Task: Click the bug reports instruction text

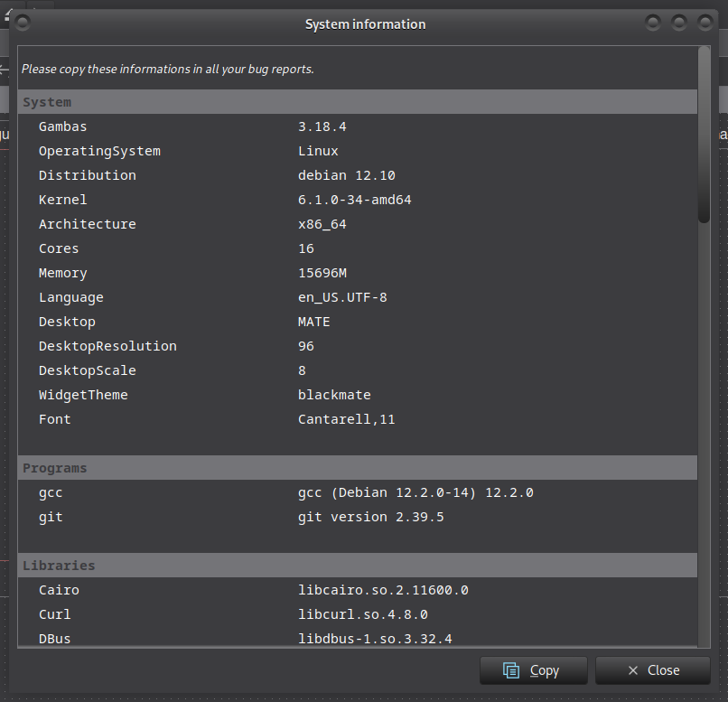Action: pyautogui.click(x=168, y=69)
